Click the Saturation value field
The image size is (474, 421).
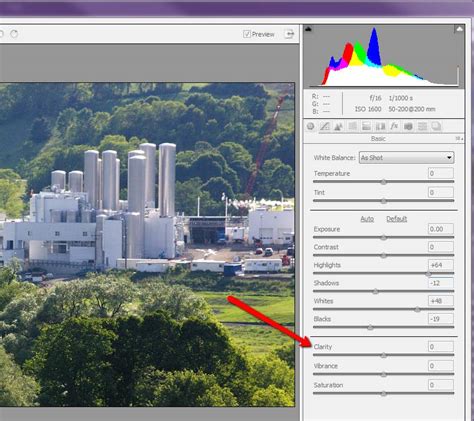coord(441,385)
